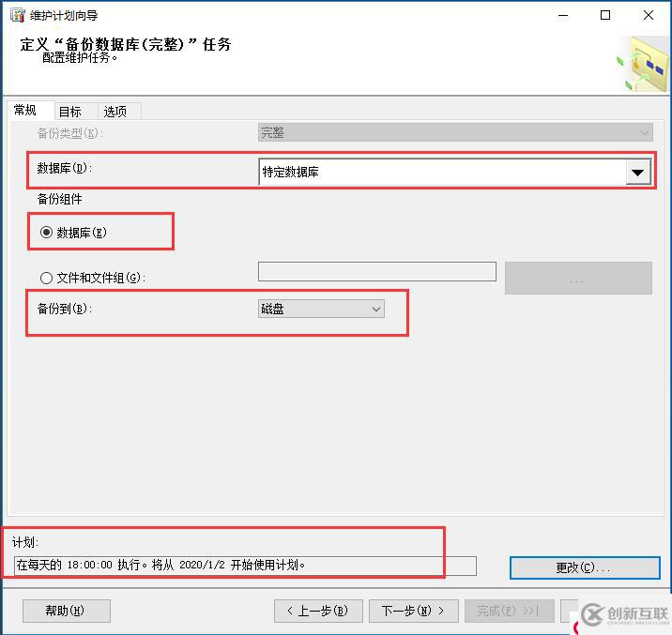672x635 pixels.
Task: Open the disabled 备份类型 完整 dropdown
Action: coord(455,132)
